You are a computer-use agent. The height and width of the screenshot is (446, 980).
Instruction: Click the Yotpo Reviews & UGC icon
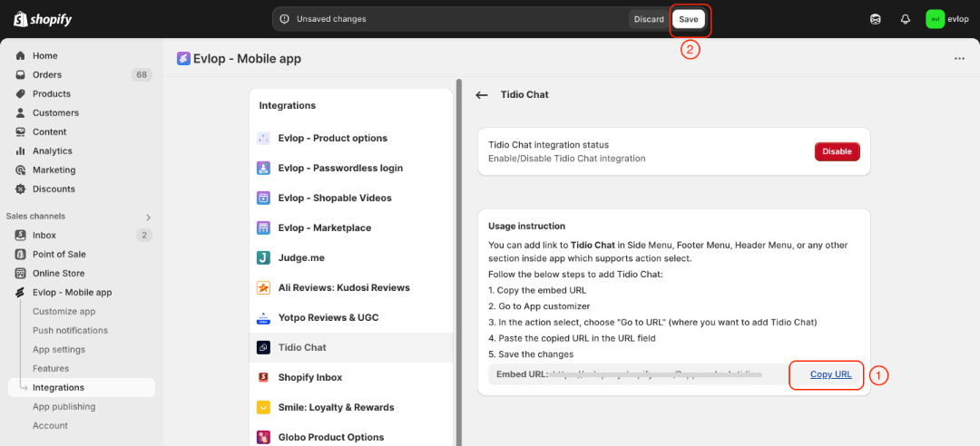pos(263,318)
